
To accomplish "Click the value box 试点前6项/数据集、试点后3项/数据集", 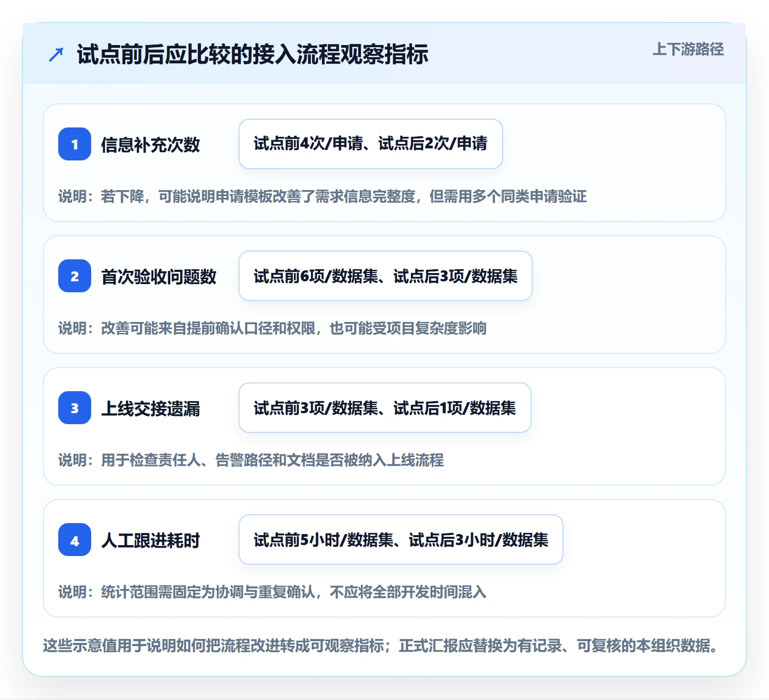I will (386, 276).
